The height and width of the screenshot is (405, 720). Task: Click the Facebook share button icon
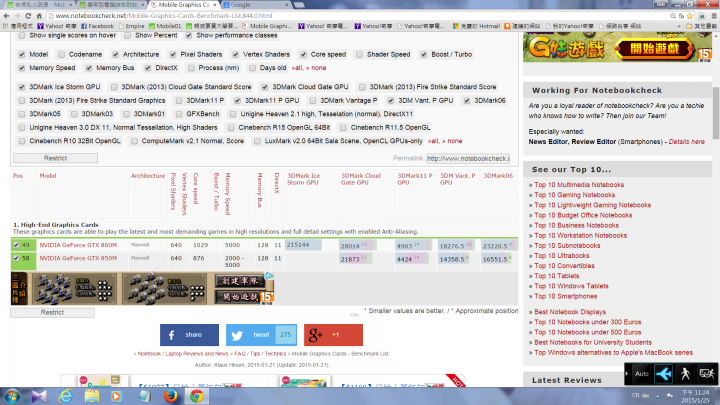[189, 335]
